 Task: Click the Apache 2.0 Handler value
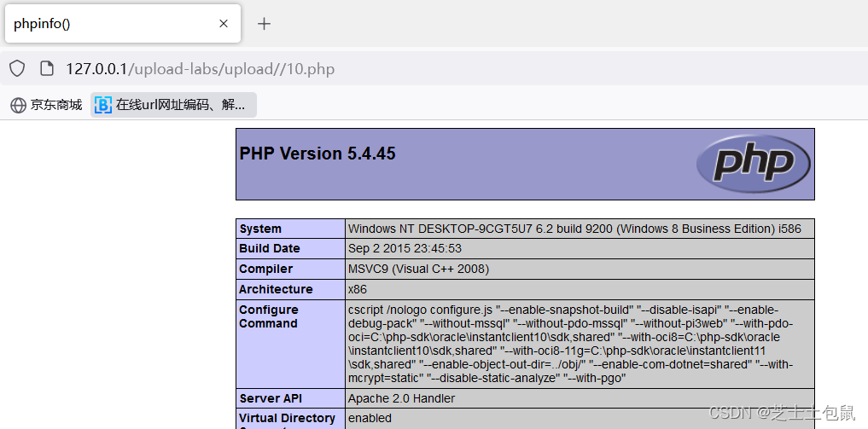click(x=401, y=398)
